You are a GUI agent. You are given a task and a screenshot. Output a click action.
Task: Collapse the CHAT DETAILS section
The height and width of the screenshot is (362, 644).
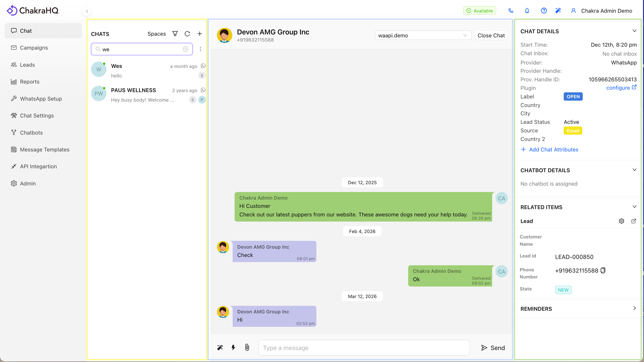(x=635, y=31)
